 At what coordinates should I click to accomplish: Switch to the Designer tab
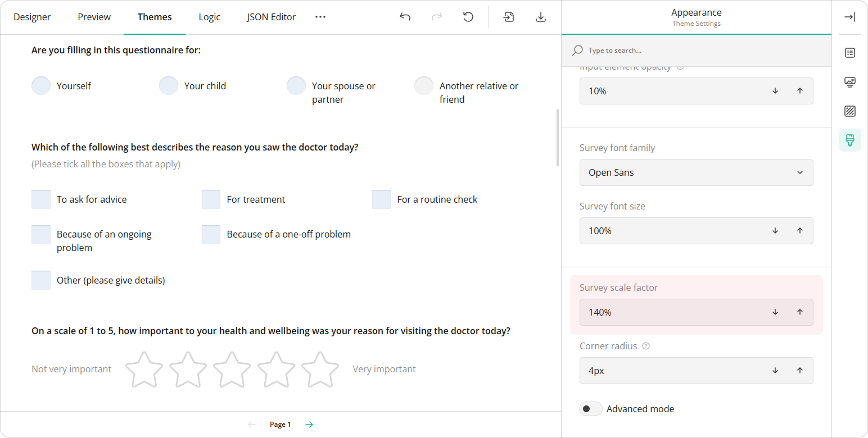coord(32,17)
